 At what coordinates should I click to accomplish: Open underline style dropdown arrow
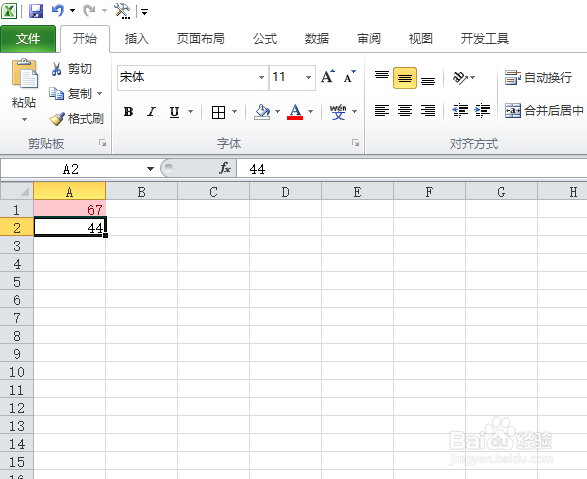click(x=191, y=112)
